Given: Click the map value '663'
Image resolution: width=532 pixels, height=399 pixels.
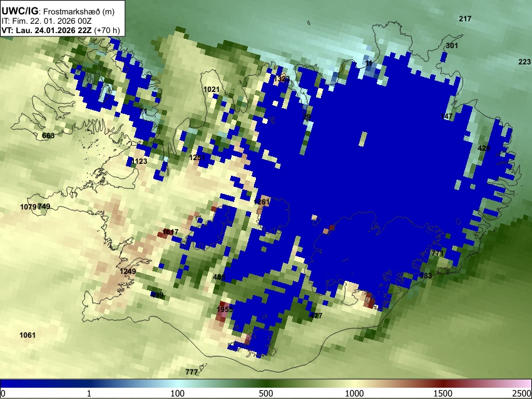Looking at the screenshot, I should coord(48,136).
